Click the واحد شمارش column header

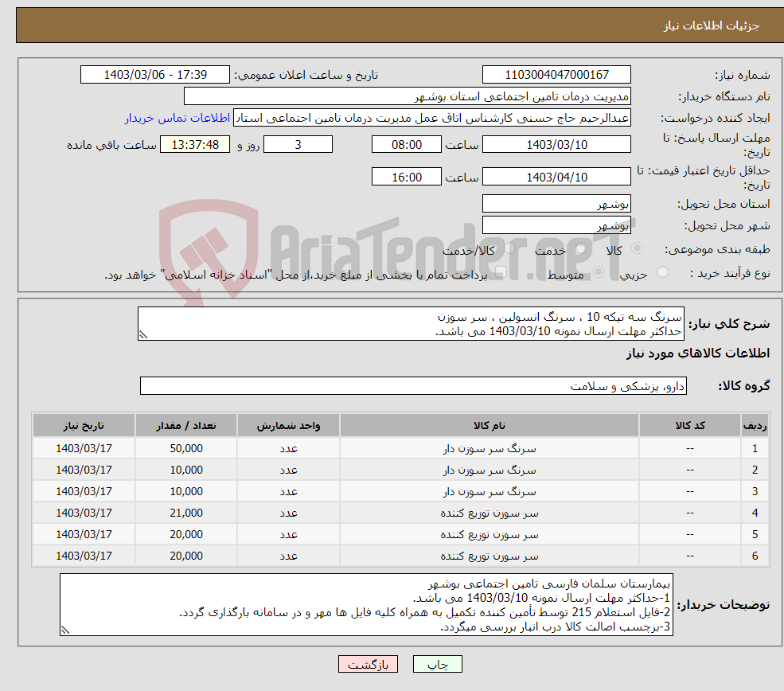coord(288,425)
